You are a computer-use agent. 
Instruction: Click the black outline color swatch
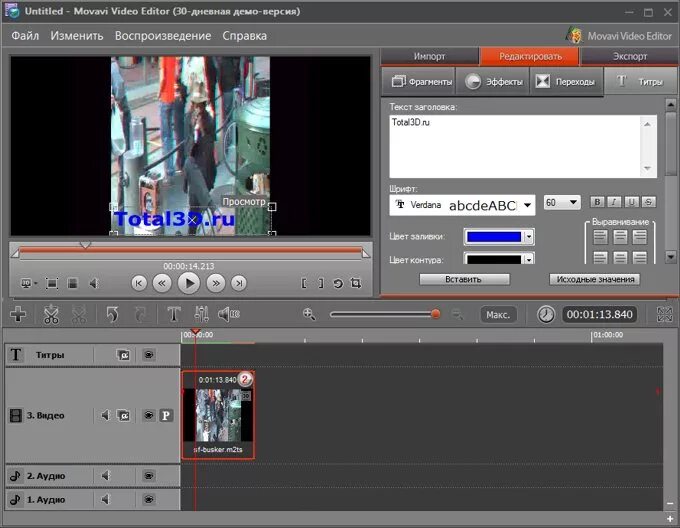pos(494,259)
